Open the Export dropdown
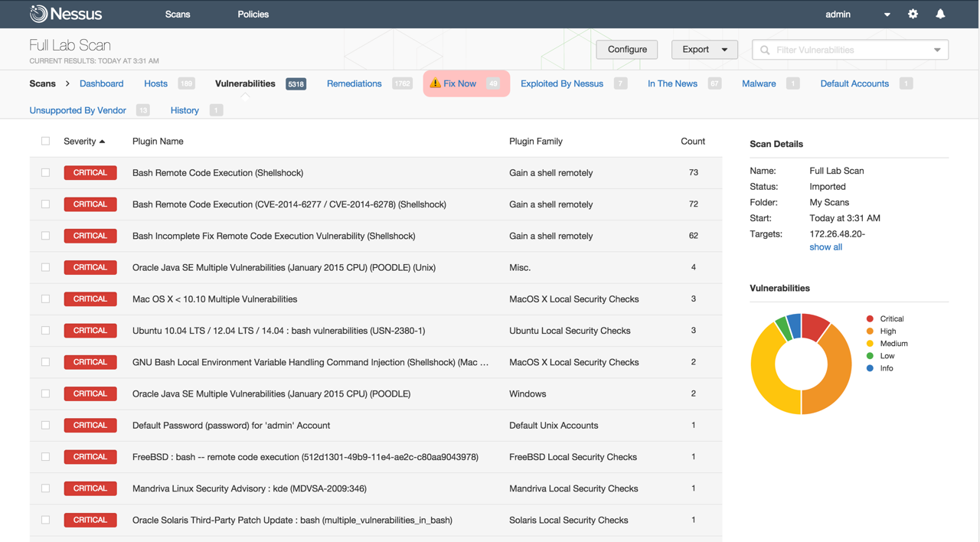 704,50
